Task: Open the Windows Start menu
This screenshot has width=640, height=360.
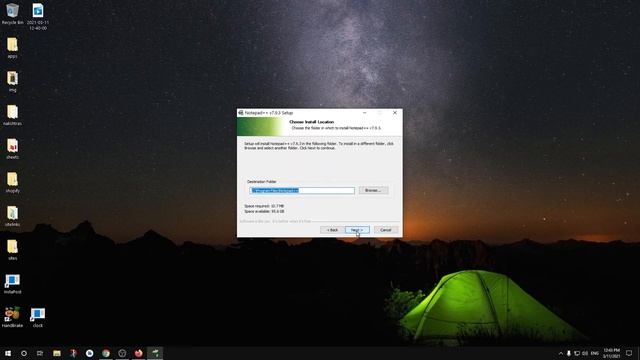Action: pyautogui.click(x=8, y=353)
